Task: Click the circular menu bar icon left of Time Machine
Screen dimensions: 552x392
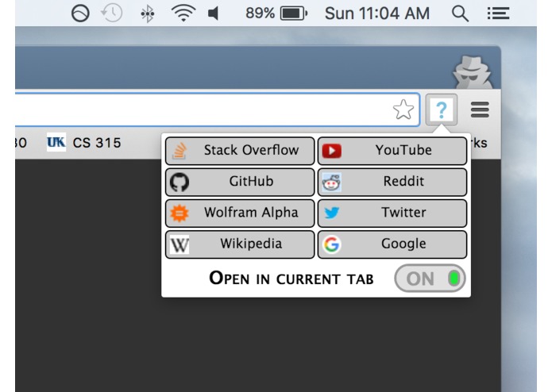Action: tap(80, 13)
